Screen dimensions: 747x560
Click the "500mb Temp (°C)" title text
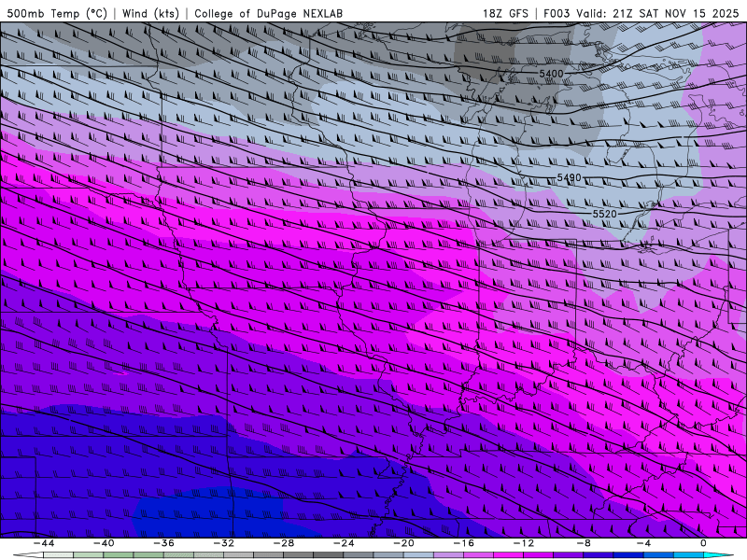point(57,13)
